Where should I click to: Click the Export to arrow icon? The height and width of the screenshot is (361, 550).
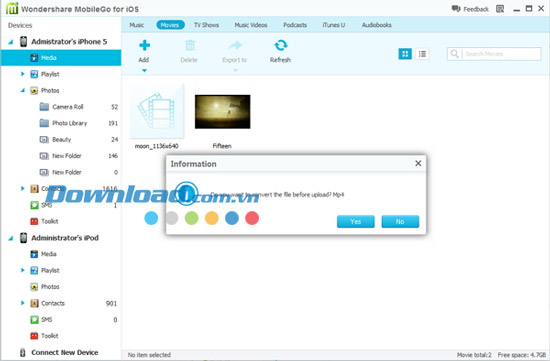tap(235, 45)
